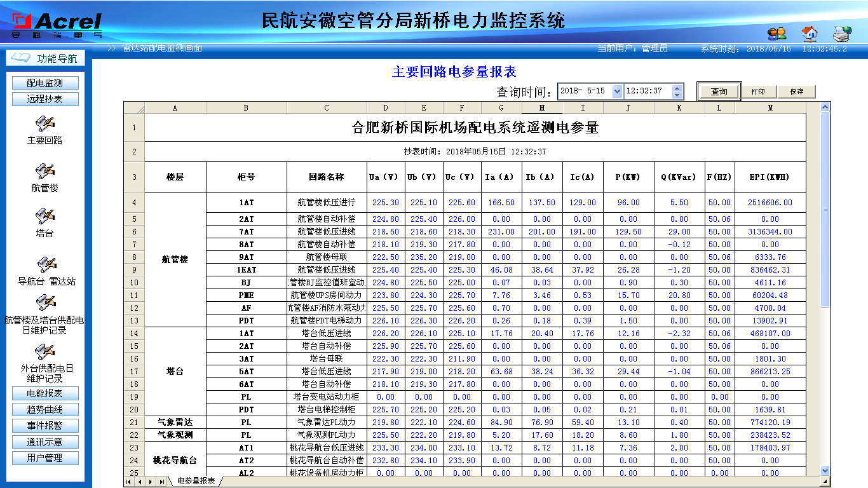Select row header 14
868x488 pixels.
pos(134,333)
